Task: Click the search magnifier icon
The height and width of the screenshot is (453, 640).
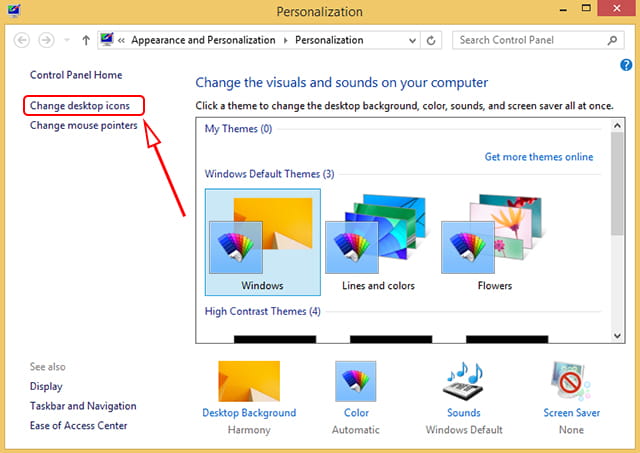Action: click(x=612, y=40)
